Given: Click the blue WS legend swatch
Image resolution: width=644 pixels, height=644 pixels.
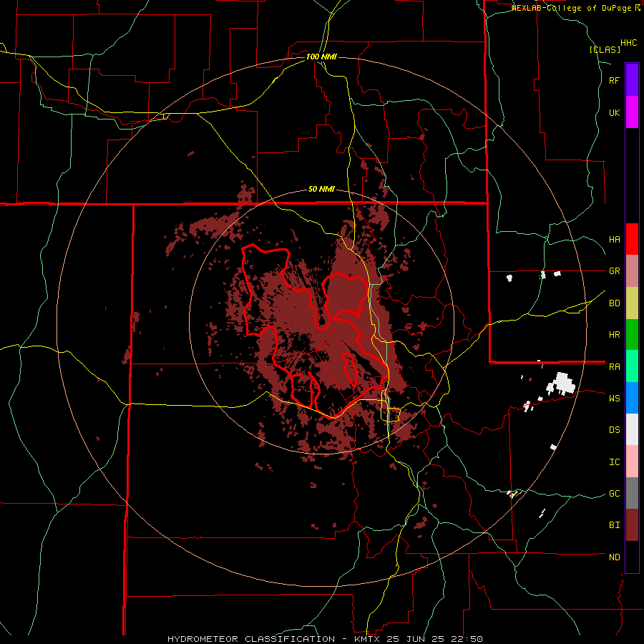Looking at the screenshot, I should tap(632, 398).
